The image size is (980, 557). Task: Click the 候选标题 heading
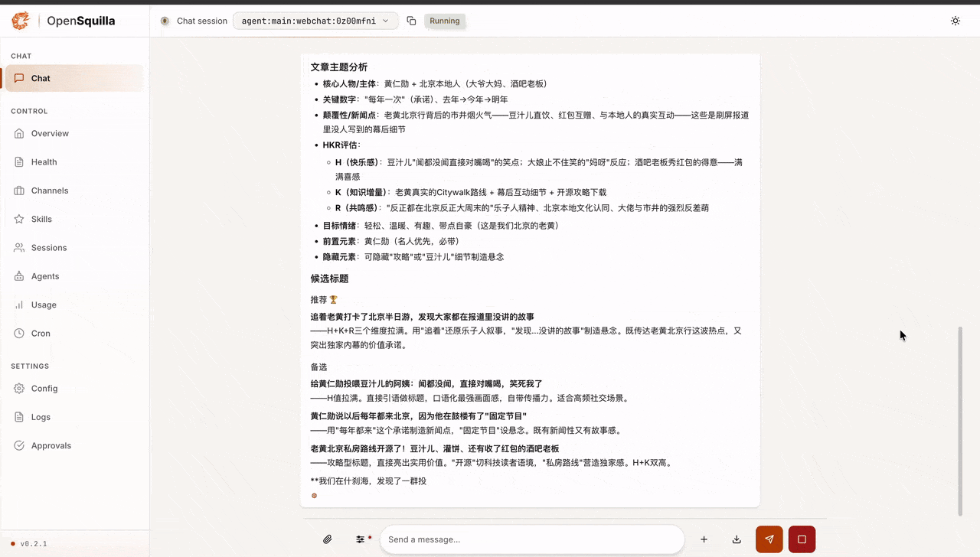point(329,278)
